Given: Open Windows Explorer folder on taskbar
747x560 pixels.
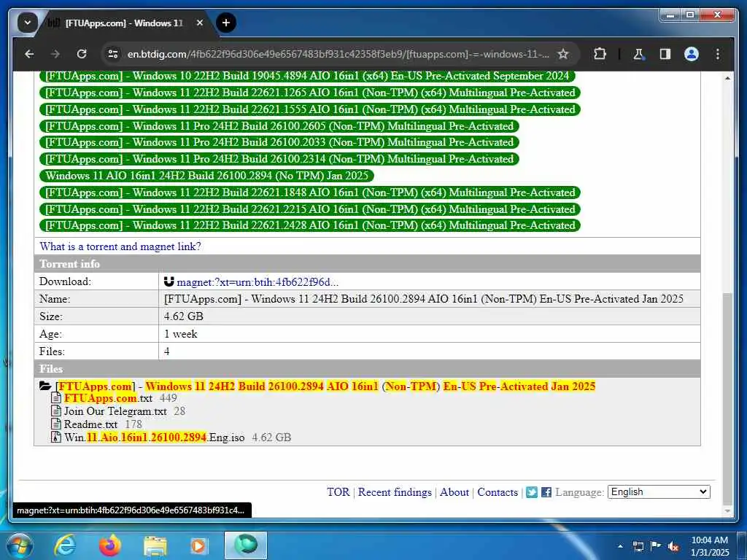Looking at the screenshot, I should pyautogui.click(x=155, y=545).
